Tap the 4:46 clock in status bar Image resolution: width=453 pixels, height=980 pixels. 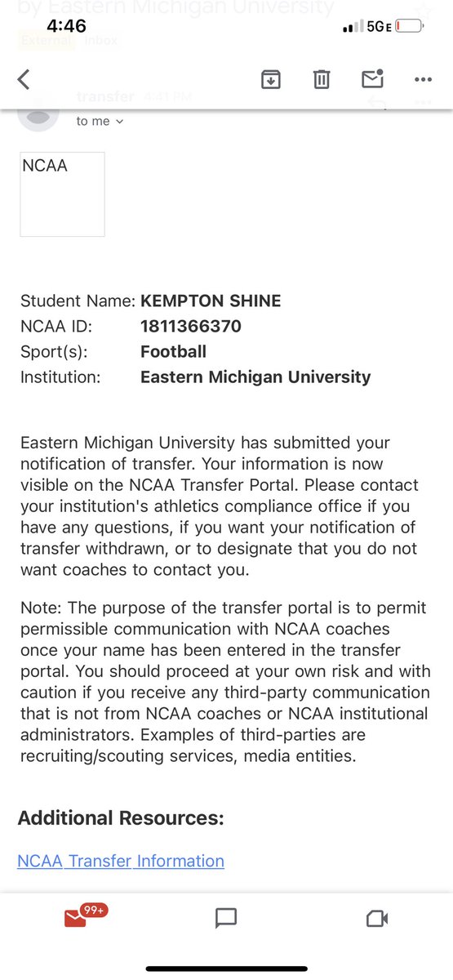coord(67,26)
